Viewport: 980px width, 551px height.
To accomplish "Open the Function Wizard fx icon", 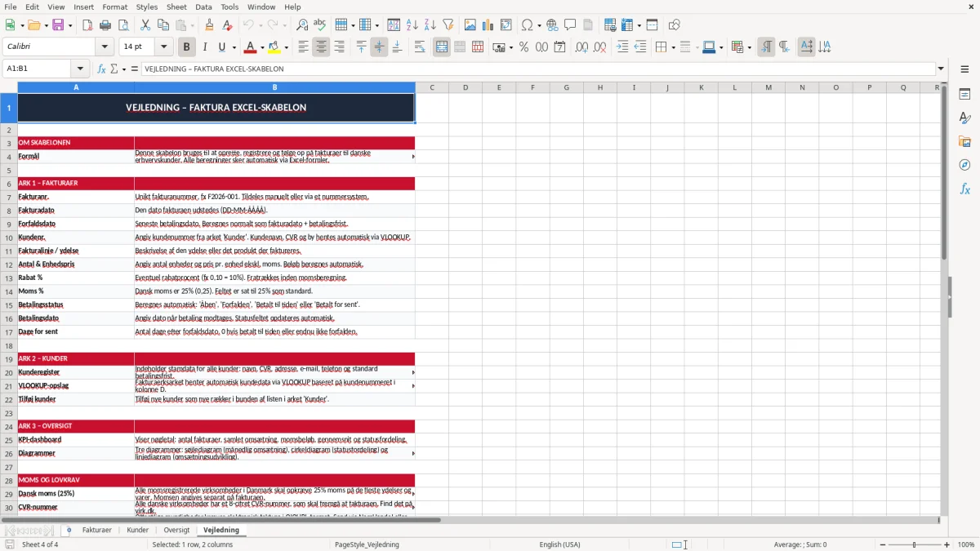I will coord(101,69).
